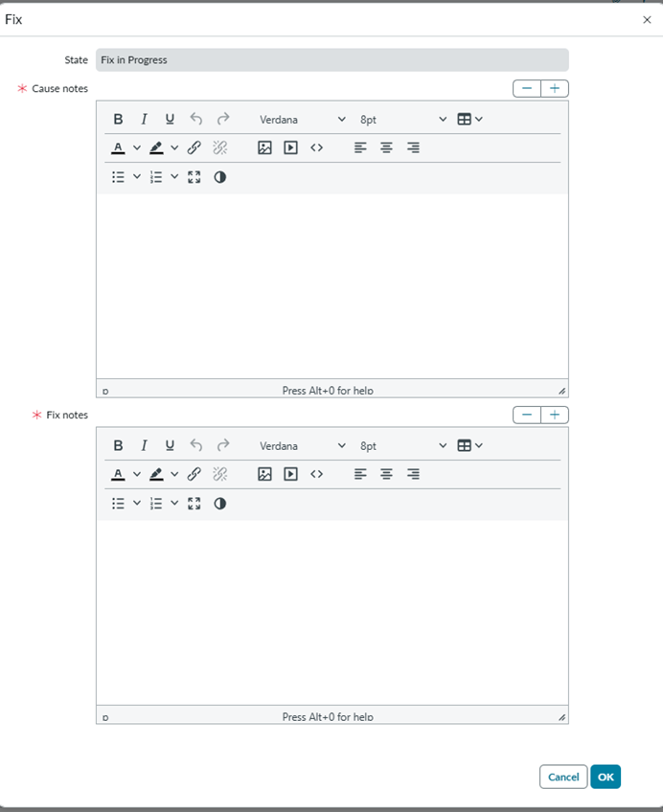Insert link in Fix notes editor

pyautogui.click(x=194, y=474)
